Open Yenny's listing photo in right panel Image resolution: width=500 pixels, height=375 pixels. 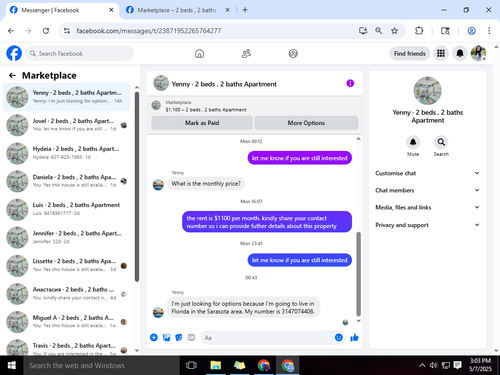click(427, 91)
